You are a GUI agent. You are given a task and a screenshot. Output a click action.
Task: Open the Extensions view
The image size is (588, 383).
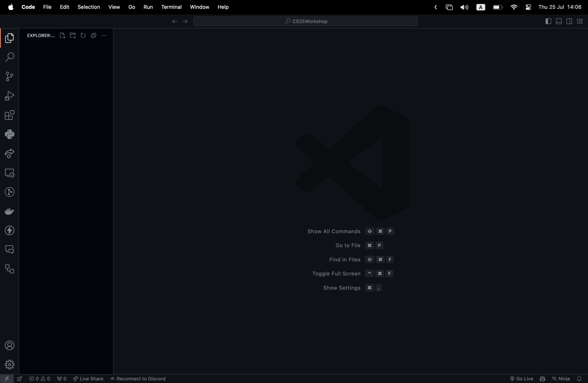click(9, 115)
